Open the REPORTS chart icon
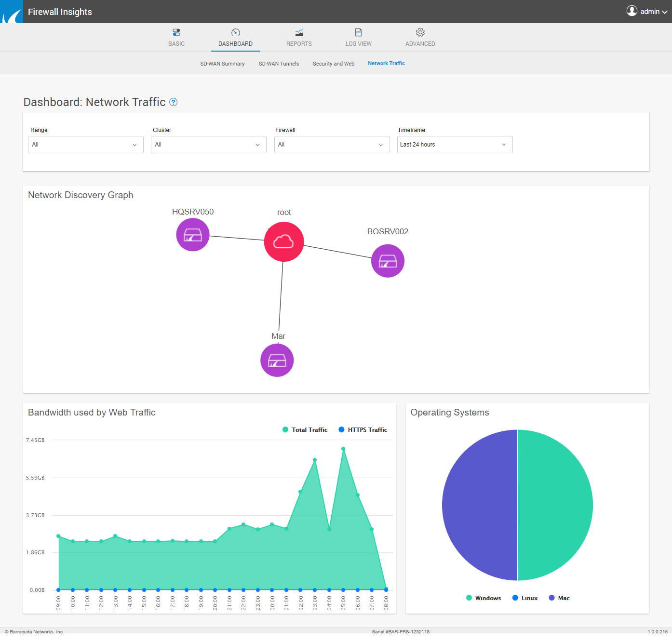Viewport: 672px width, 643px height. coord(299,32)
